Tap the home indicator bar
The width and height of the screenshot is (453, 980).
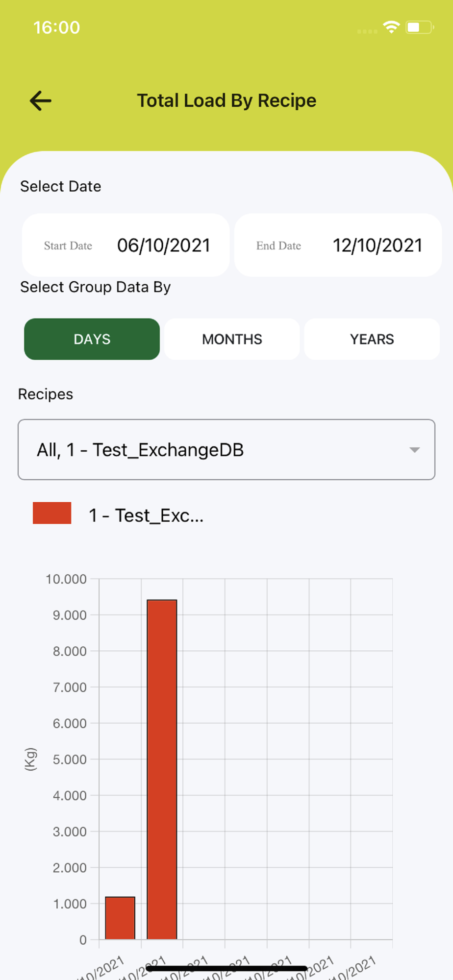point(226,968)
